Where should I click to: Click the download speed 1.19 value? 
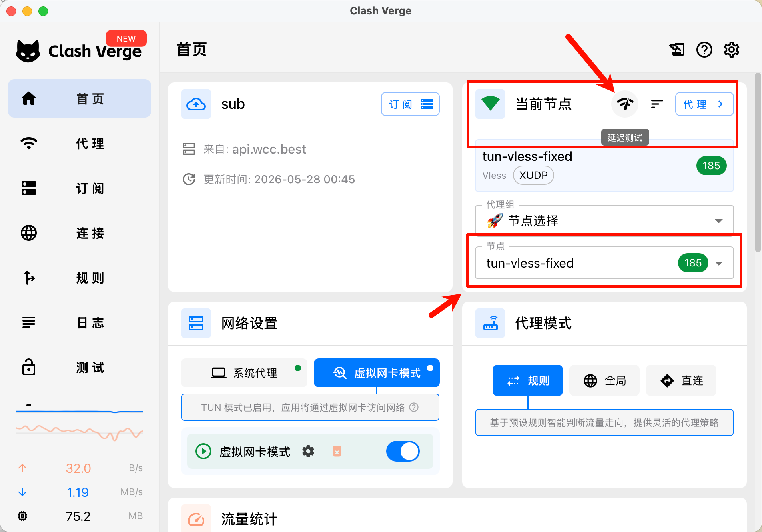[x=78, y=492]
